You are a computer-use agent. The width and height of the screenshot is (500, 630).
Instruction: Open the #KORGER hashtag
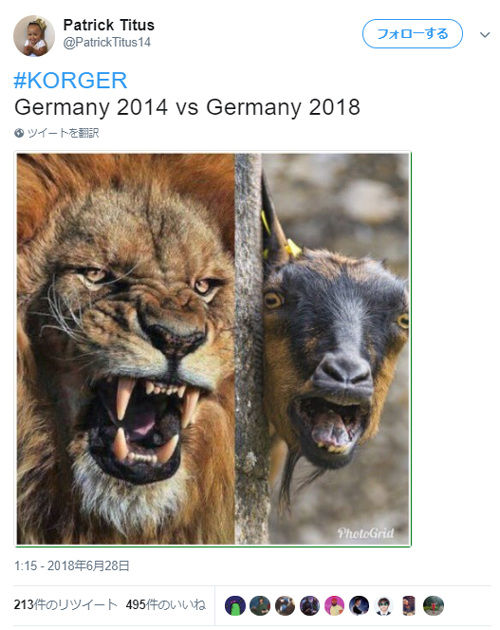pos(70,80)
